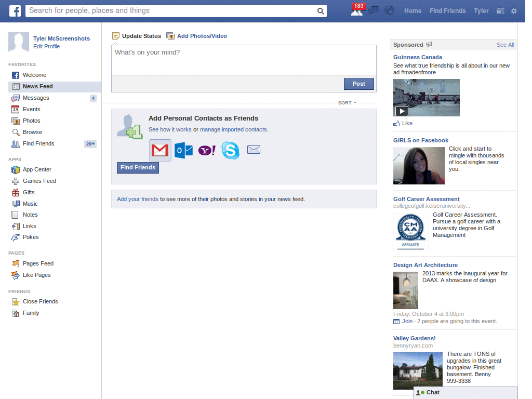Open Find Friends in sidebar favorites
The width and height of the screenshot is (532, 399).
pos(55,144)
